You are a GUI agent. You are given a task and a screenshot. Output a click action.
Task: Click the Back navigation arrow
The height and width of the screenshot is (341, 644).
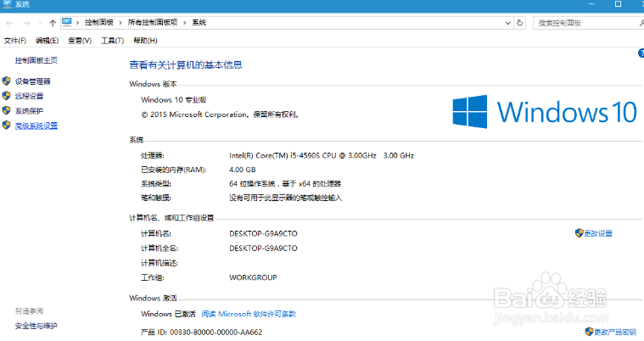9,23
